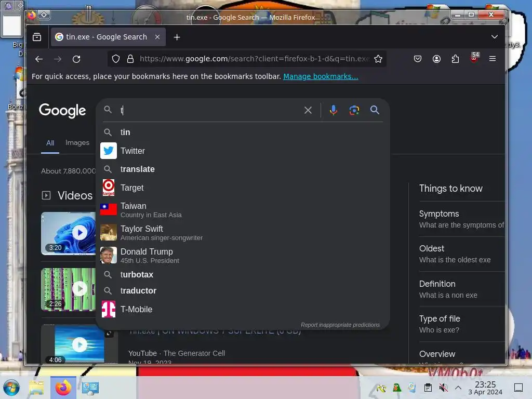The width and height of the screenshot is (532, 399).
Task: Open the Manage bookmarks link
Action: (x=321, y=76)
